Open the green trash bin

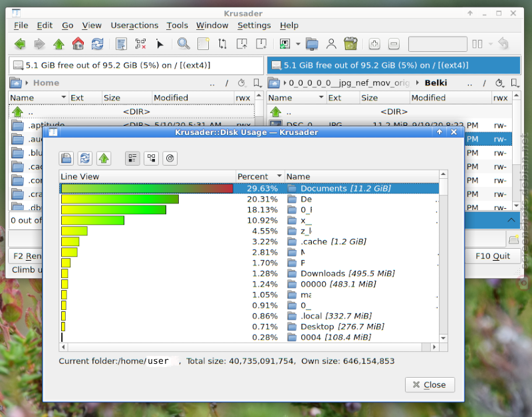click(350, 44)
